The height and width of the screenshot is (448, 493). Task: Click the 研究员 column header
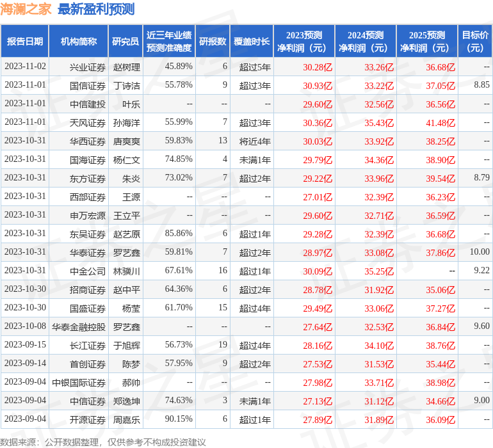tap(125, 42)
